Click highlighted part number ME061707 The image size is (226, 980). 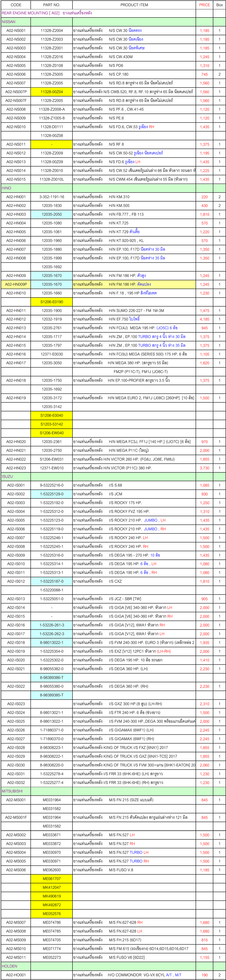pyautogui.click(x=52, y=878)
